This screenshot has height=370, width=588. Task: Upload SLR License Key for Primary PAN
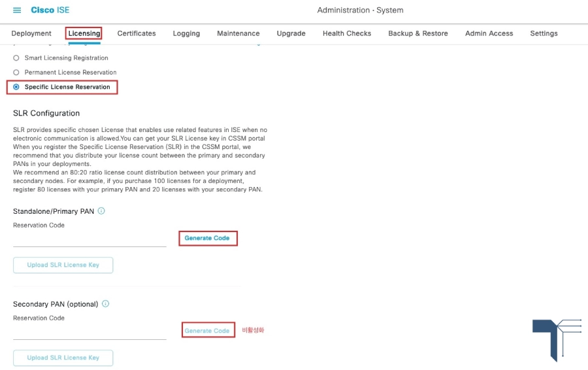point(63,265)
